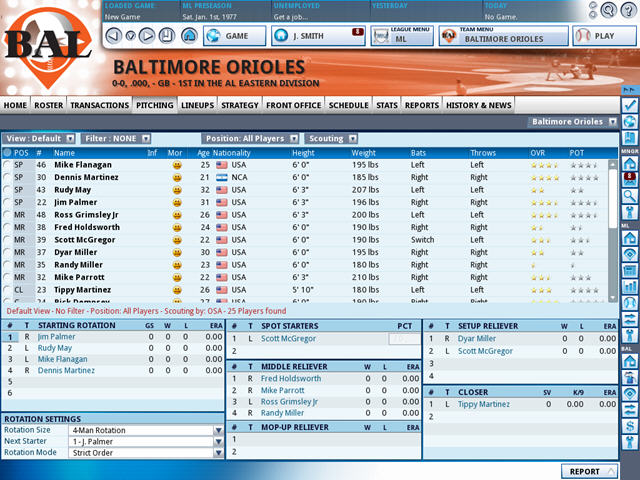The width and height of the screenshot is (640, 480).
Task: Open the View: Default dropdown
Action: pos(40,139)
